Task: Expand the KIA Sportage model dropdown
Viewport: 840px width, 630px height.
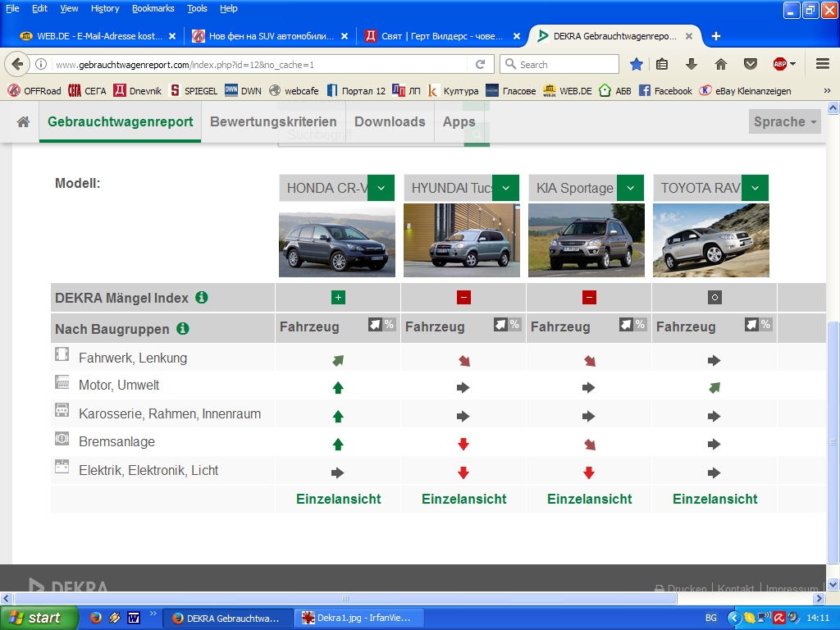Action: coord(630,188)
